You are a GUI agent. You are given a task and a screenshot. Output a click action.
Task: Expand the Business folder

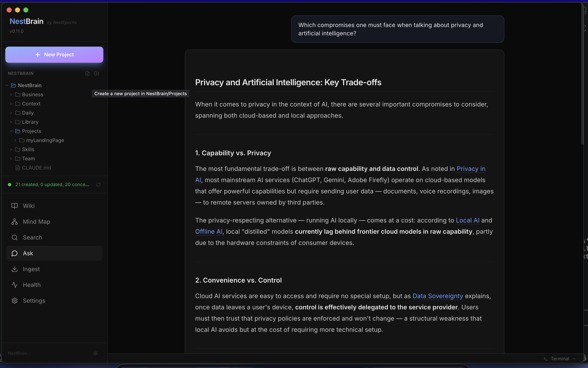coord(11,94)
